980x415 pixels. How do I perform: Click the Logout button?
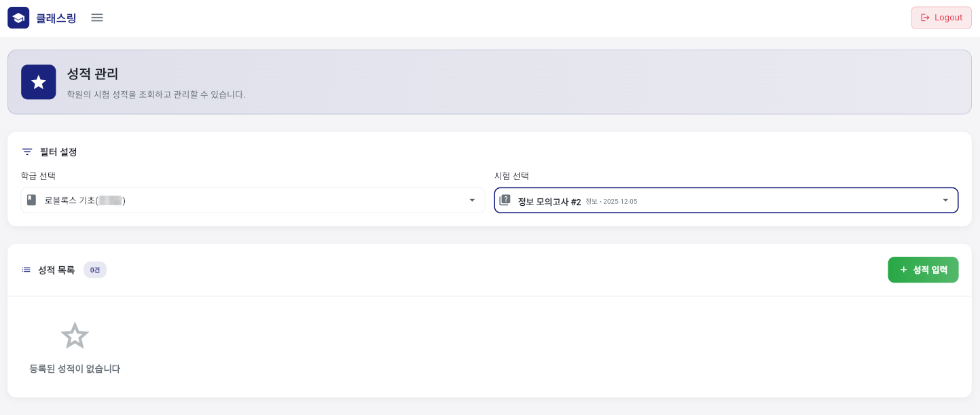click(x=941, y=18)
